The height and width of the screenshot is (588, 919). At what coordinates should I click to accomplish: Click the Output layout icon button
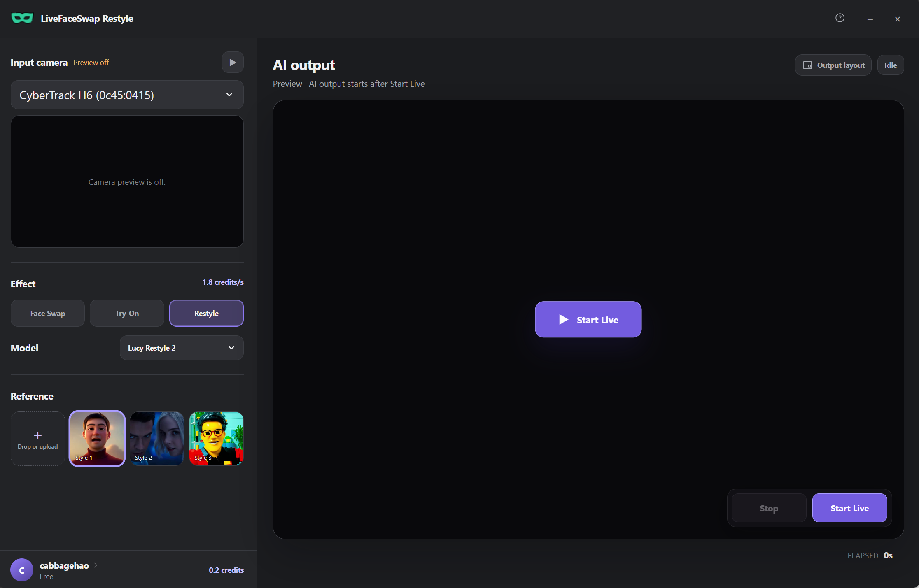coord(833,65)
